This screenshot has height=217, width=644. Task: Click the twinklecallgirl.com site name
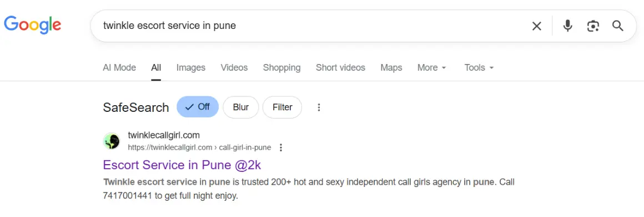[164, 135]
